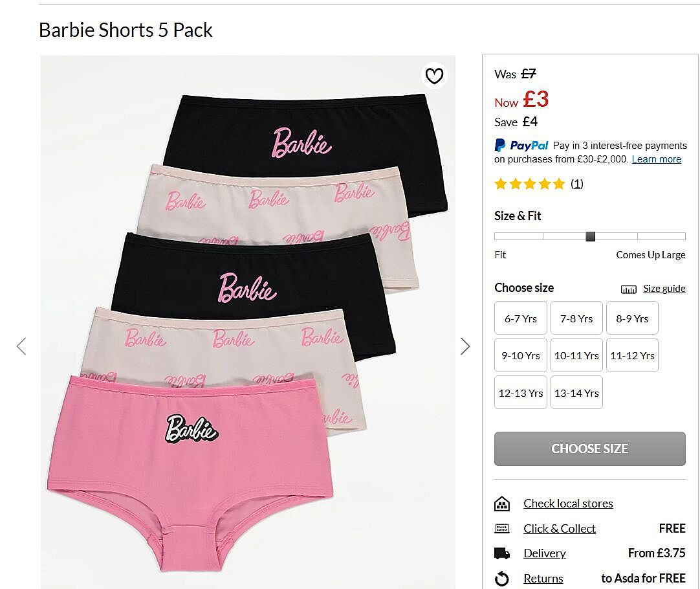Viewport: 700px width, 589px height.
Task: Show next product image arrow
Action: pos(465,346)
